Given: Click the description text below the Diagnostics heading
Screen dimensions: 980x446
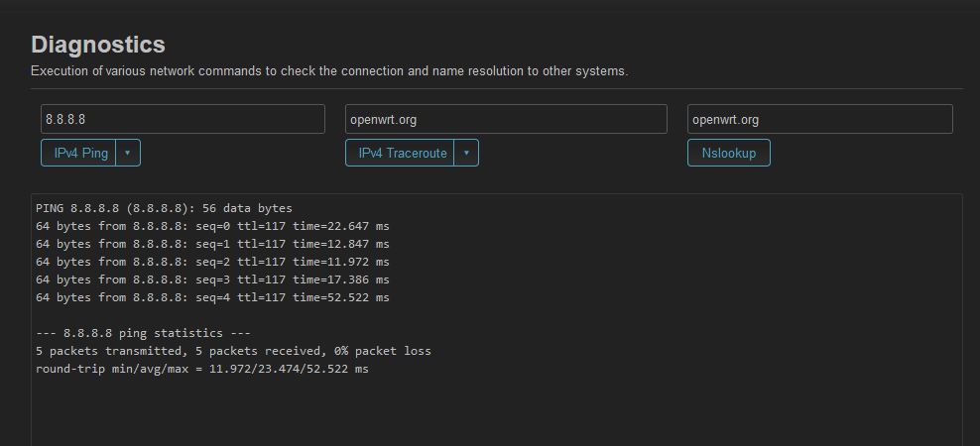Looking at the screenshot, I should [329, 71].
